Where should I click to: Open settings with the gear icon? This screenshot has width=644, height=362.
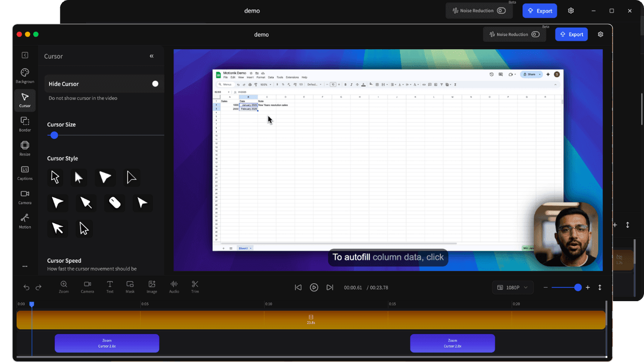[600, 34]
